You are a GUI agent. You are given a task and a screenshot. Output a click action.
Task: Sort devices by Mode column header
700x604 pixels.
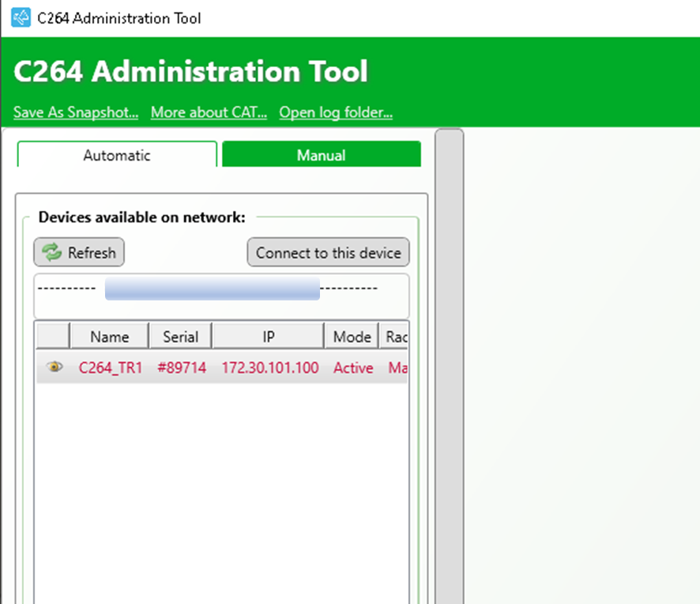[352, 336]
